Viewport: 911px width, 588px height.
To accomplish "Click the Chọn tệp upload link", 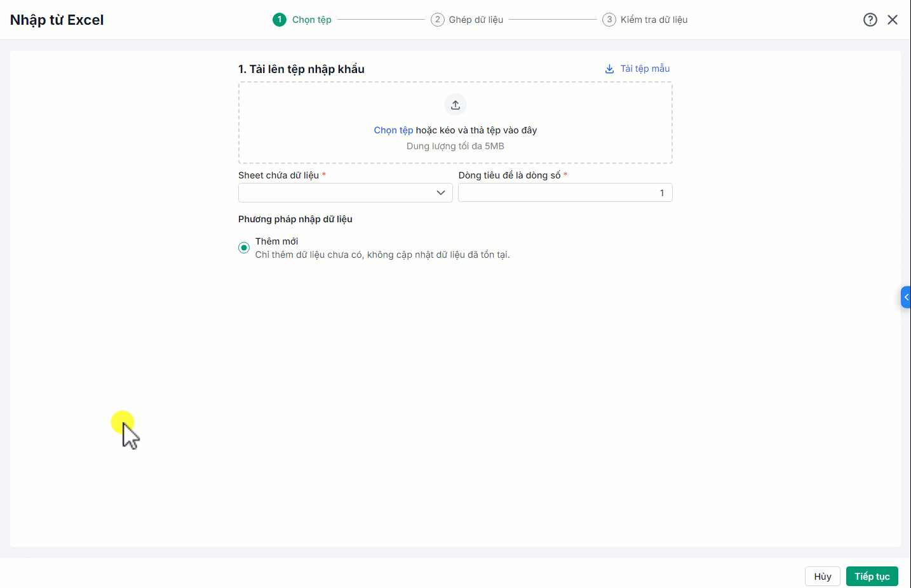I will 393,130.
